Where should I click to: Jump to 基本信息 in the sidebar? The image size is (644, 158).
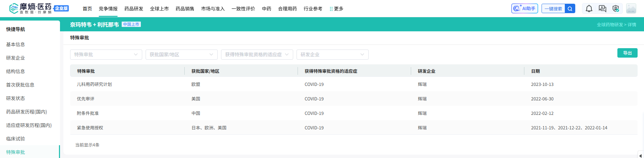pos(16,44)
